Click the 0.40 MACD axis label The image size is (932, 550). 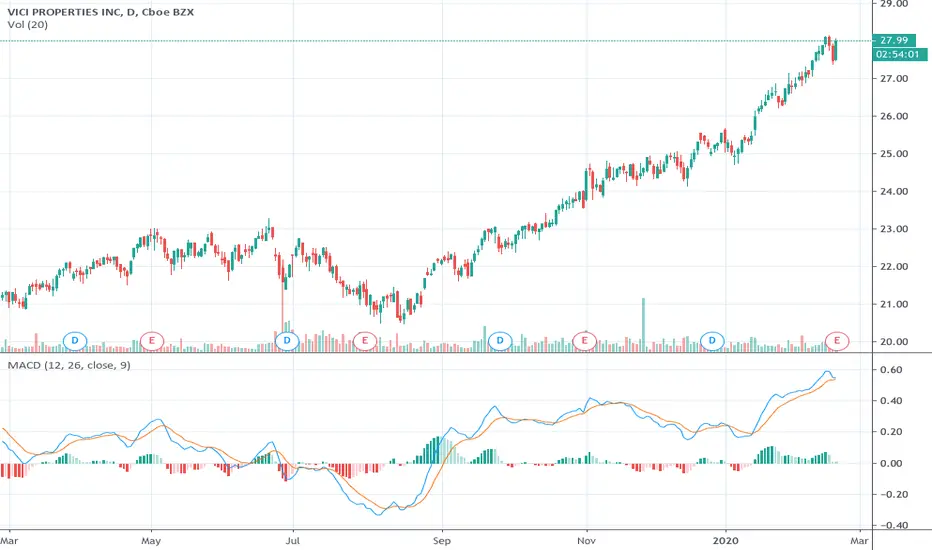point(891,400)
